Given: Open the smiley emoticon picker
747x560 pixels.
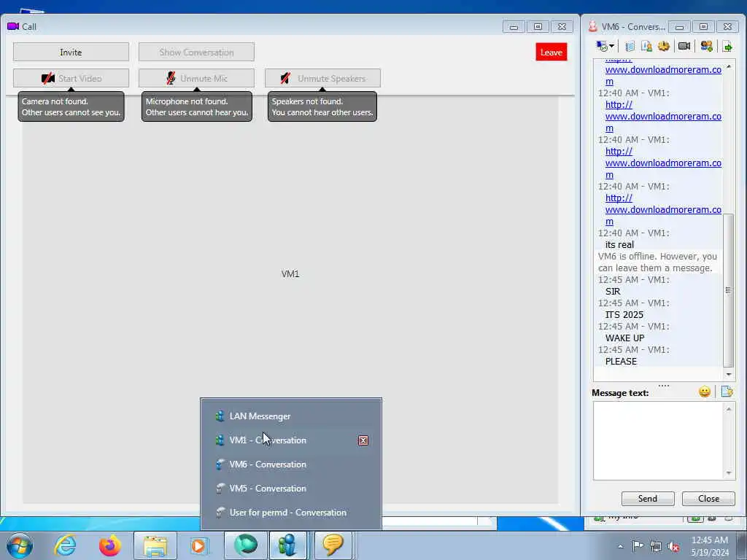Looking at the screenshot, I should (705, 392).
